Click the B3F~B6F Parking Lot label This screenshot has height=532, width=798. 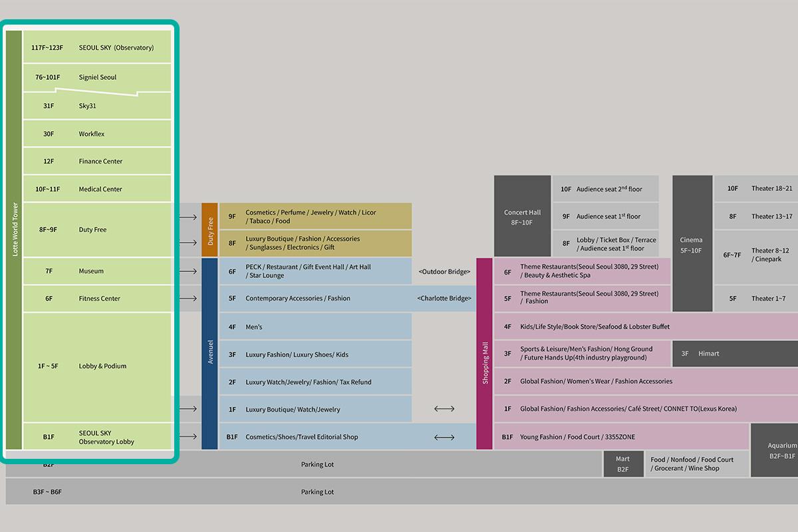pos(317,492)
